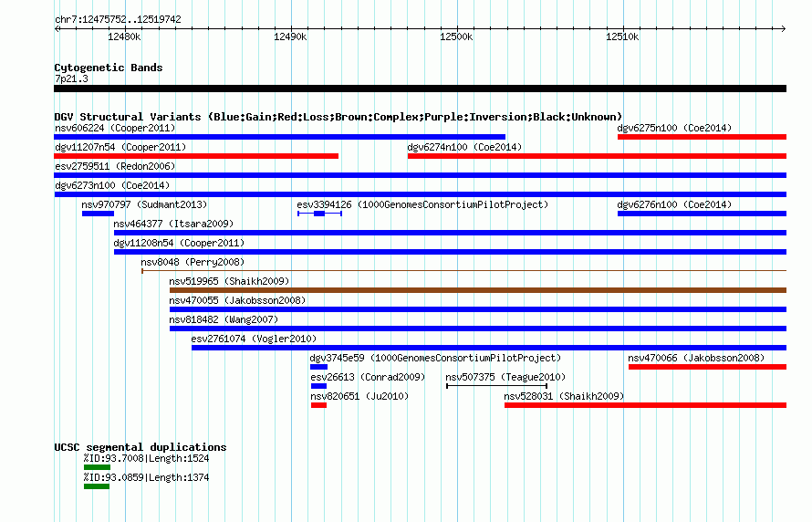Image resolution: width=812 pixels, height=522 pixels.
Task: Select the brown nsv519965 complex bar
Action: click(478, 290)
